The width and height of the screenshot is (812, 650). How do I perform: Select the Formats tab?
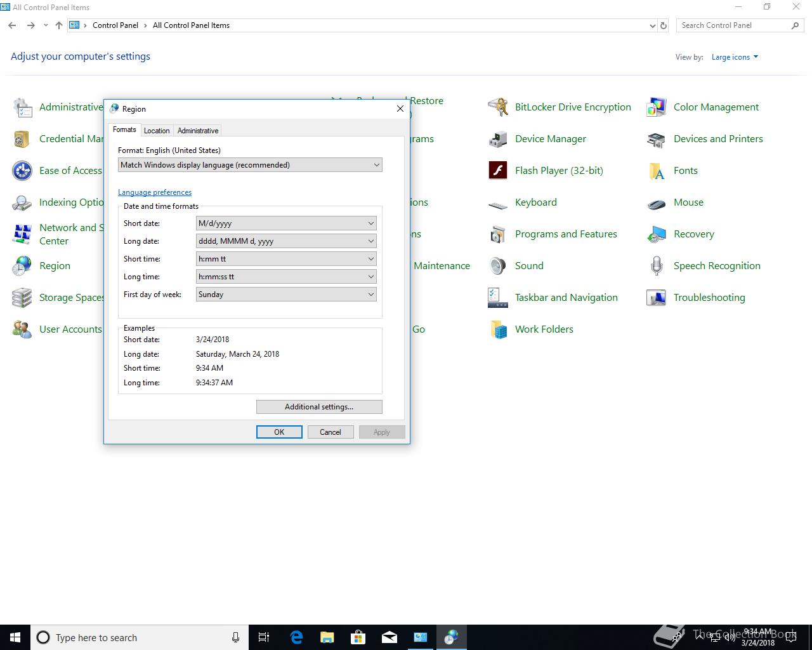[124, 129]
